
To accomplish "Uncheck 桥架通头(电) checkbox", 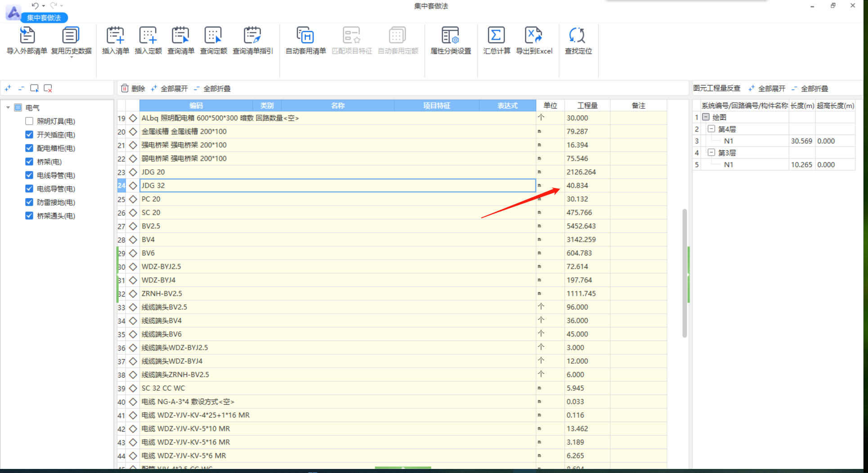I will tap(29, 216).
